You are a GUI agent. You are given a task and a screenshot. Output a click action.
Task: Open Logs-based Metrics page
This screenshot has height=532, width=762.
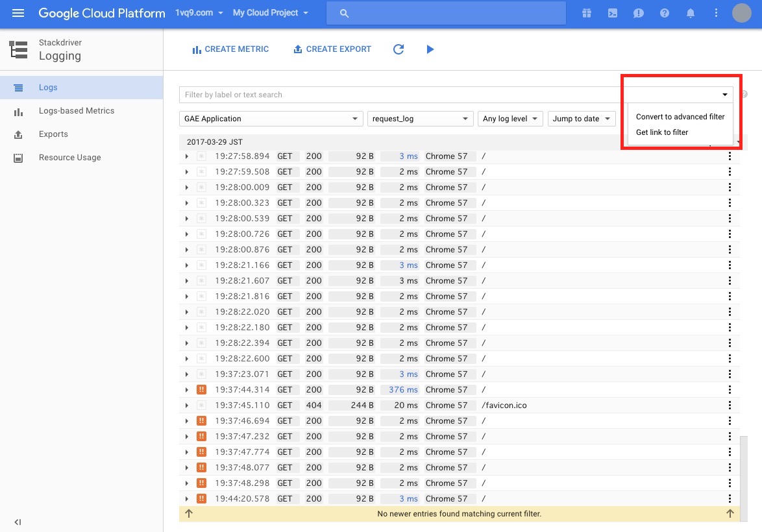tap(81, 111)
